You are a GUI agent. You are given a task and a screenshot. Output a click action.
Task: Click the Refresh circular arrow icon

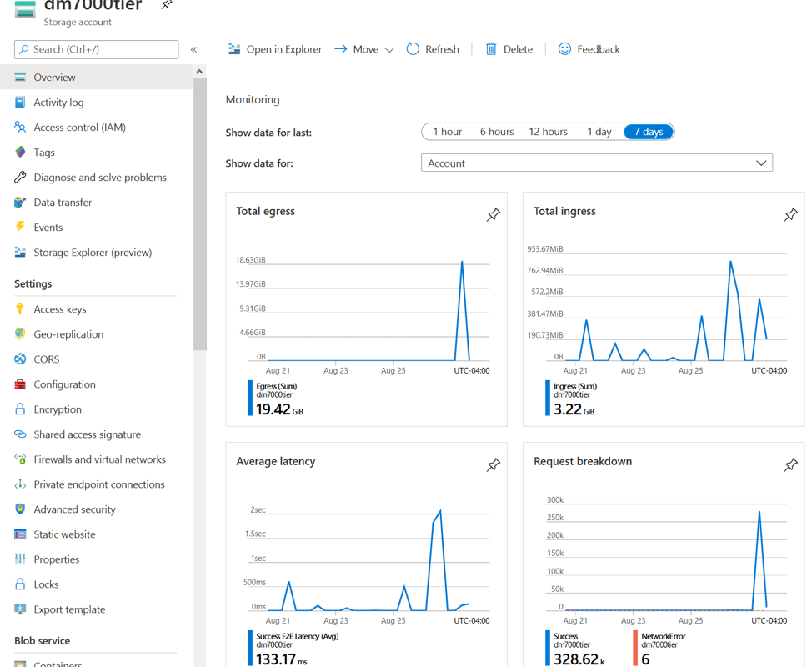(413, 49)
